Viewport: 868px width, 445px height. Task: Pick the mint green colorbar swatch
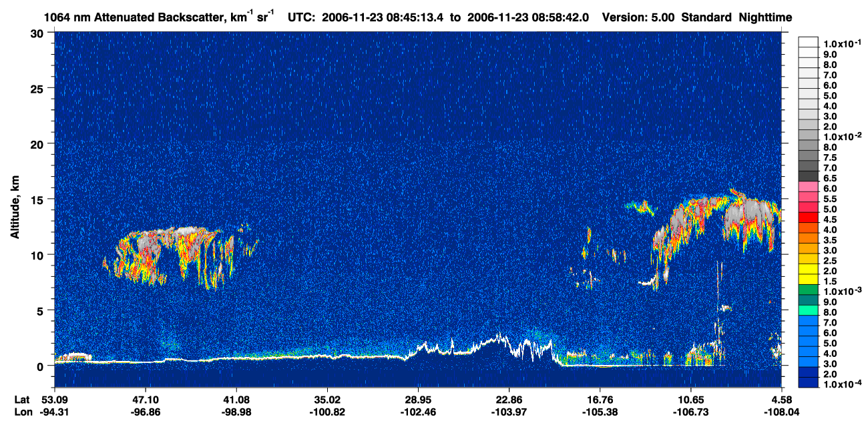pyautogui.click(x=808, y=310)
